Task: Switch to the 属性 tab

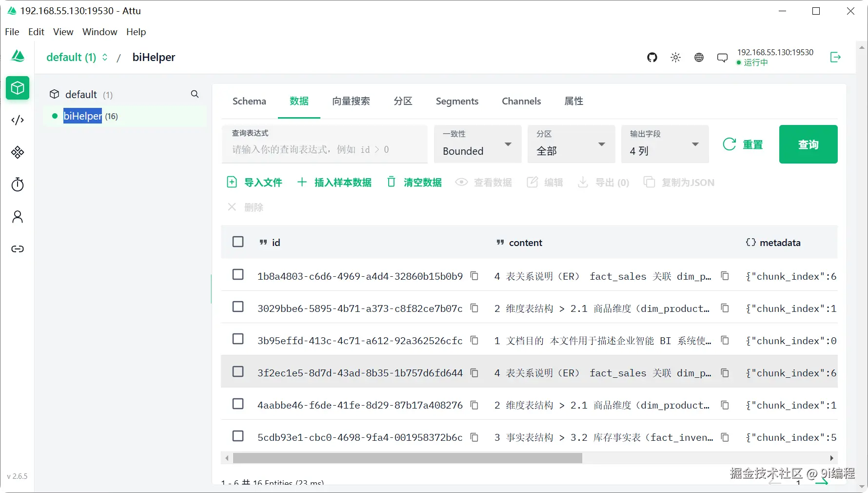Action: pos(574,101)
